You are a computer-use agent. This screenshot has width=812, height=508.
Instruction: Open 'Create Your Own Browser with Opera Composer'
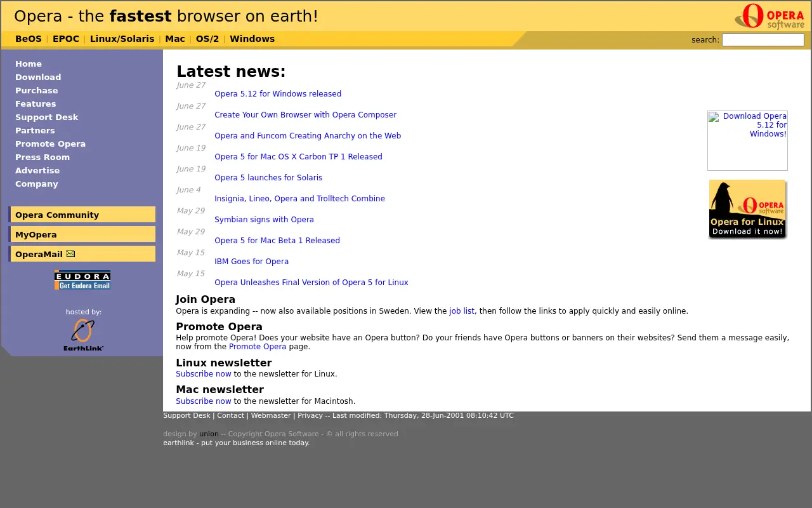point(305,115)
